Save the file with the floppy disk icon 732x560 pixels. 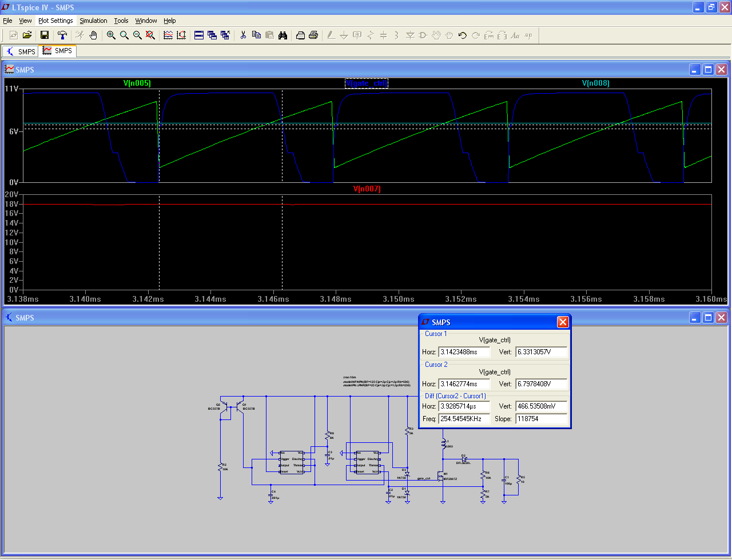(45, 35)
